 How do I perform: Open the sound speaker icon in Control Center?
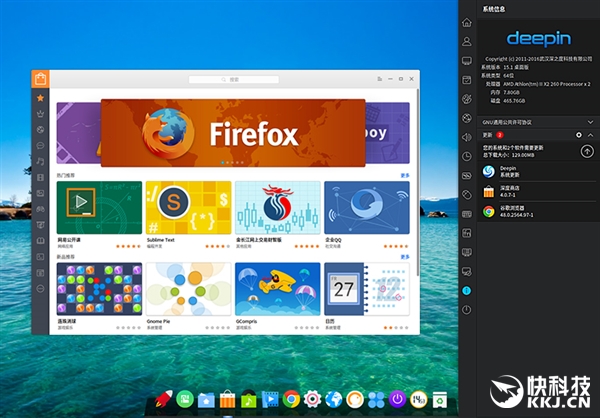466,137
